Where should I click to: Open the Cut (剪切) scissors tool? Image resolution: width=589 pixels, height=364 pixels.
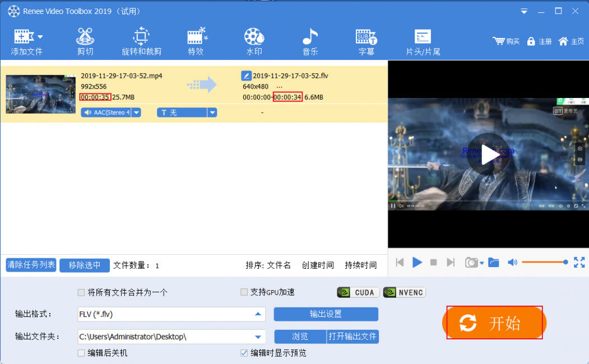tap(85, 41)
